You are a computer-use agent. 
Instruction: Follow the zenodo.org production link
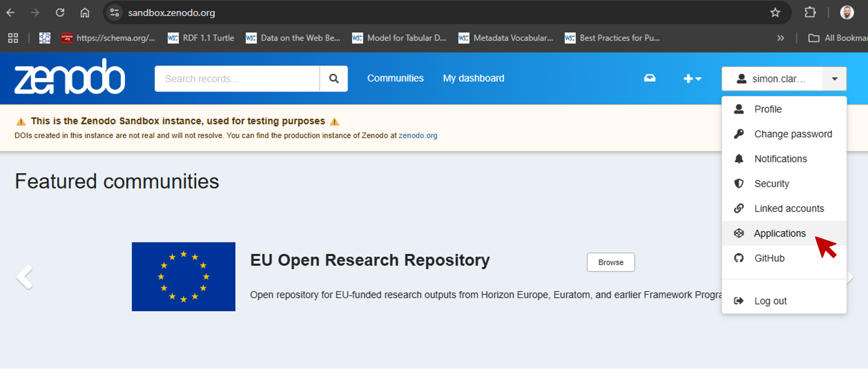click(418, 136)
